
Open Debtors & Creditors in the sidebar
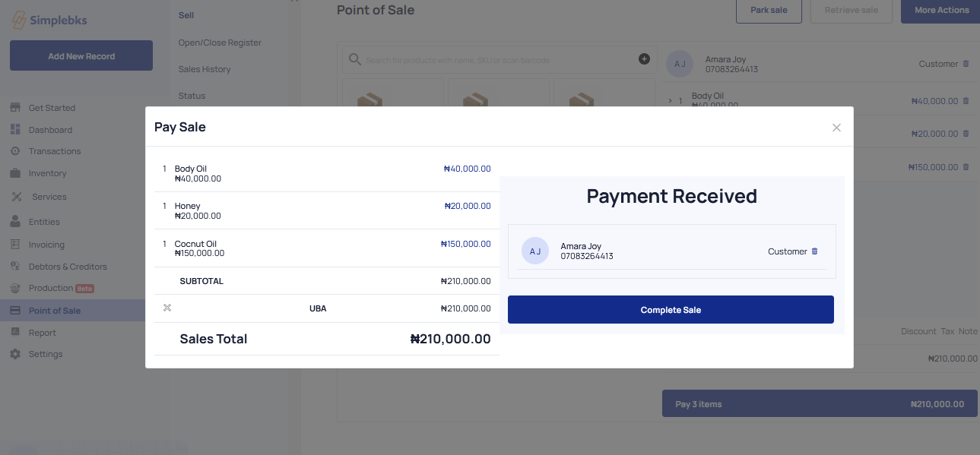point(68,267)
